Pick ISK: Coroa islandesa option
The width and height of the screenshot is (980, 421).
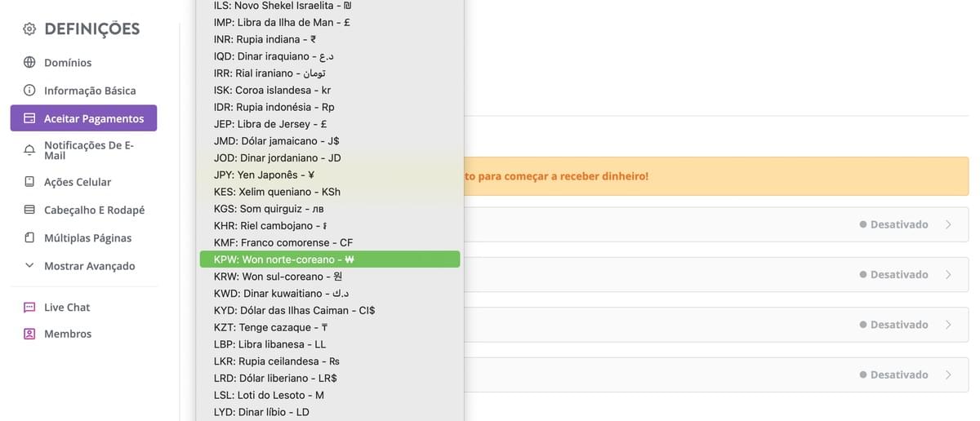pos(330,90)
